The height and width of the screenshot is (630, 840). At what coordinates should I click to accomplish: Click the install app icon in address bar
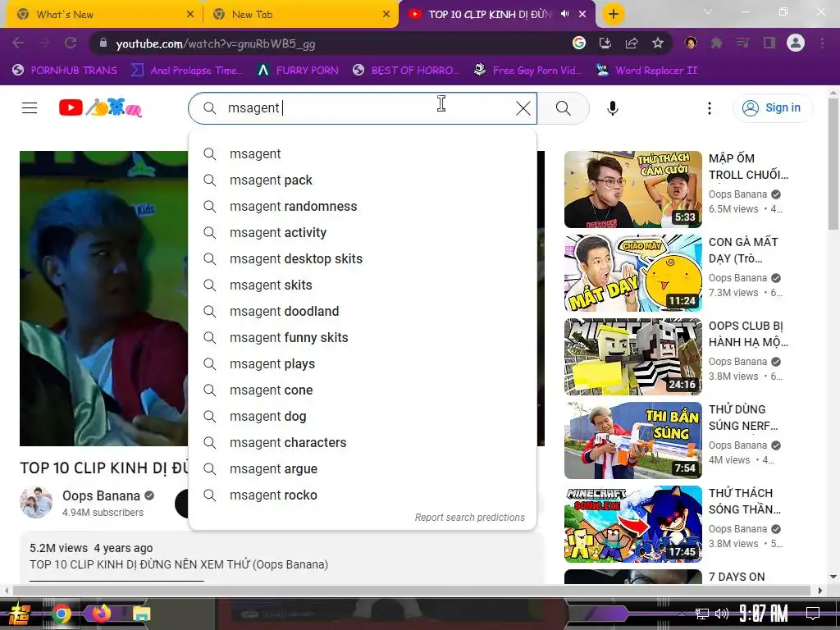[x=605, y=43]
